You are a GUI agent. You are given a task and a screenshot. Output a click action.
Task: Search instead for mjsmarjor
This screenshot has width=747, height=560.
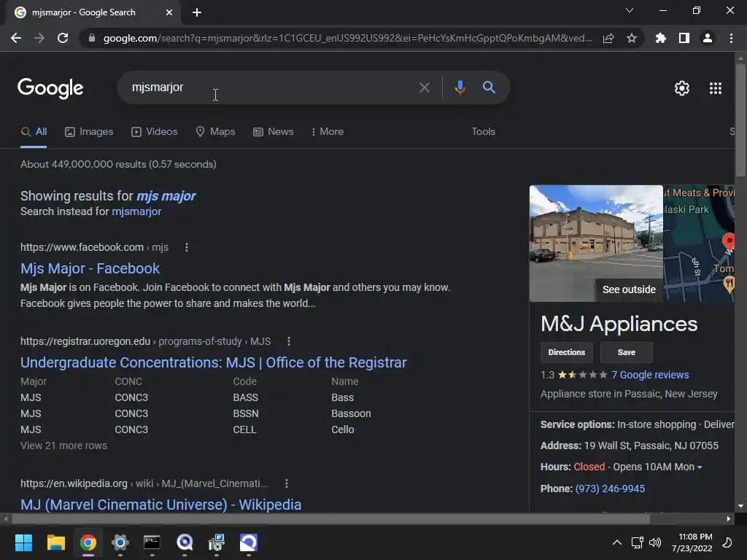click(x=136, y=211)
